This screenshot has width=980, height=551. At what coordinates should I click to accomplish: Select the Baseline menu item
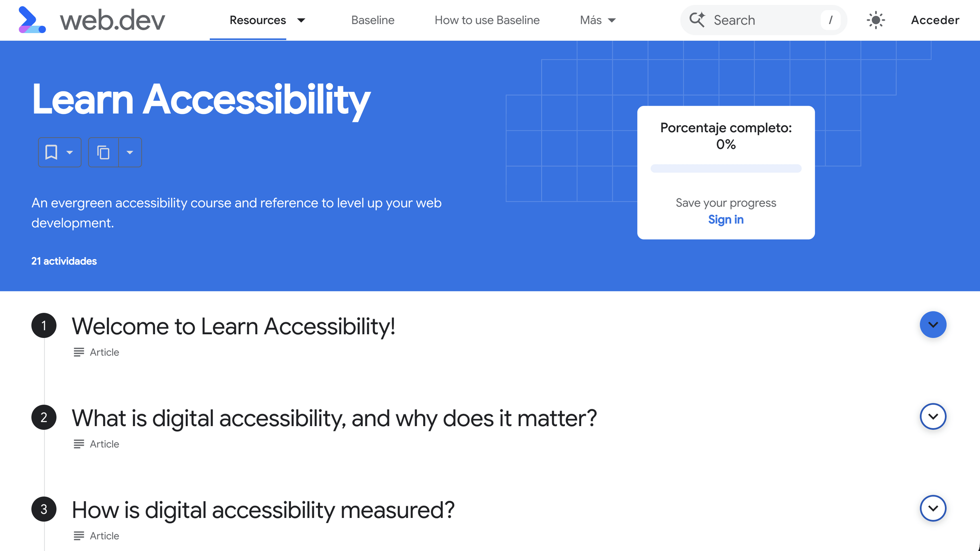tap(373, 20)
